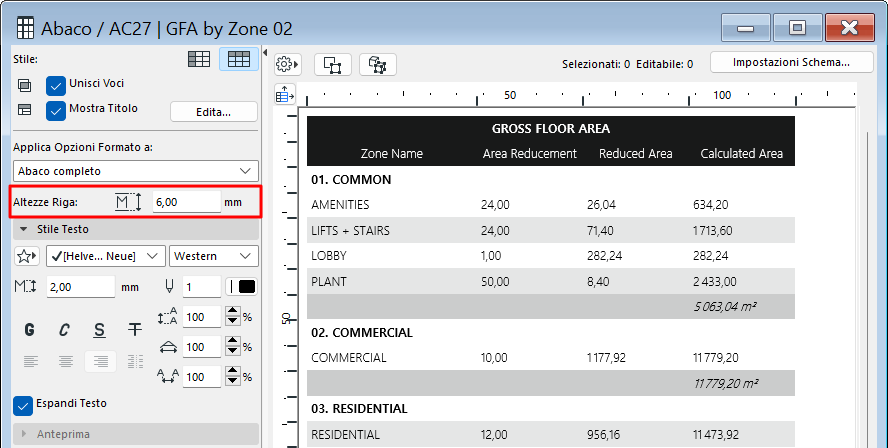
Task: Click the select-in-plan toolbar icon
Action: (333, 64)
